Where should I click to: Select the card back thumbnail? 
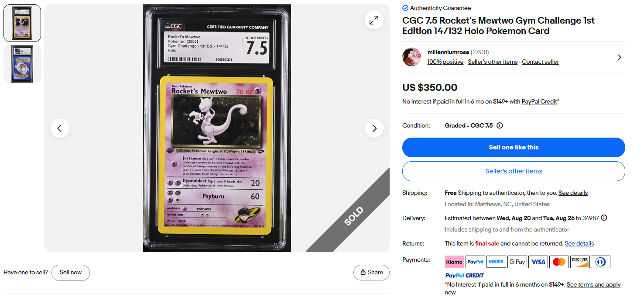22,64
